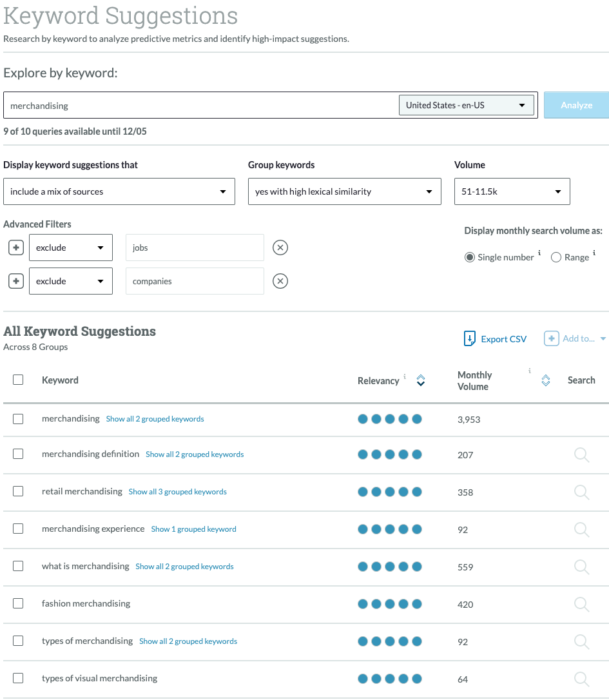Click the Export CSV download icon

click(x=470, y=339)
